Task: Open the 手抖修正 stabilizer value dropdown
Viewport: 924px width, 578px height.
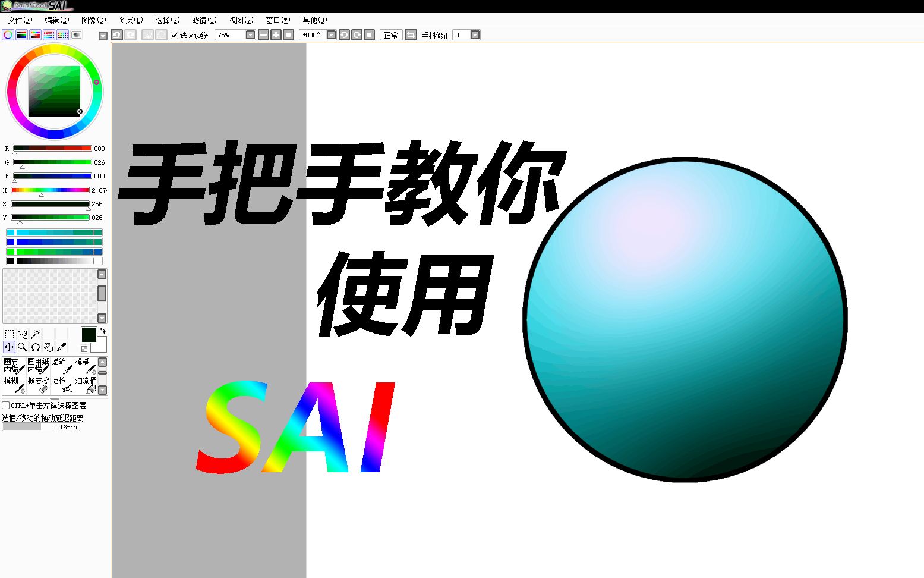Action: pyautogui.click(x=475, y=36)
